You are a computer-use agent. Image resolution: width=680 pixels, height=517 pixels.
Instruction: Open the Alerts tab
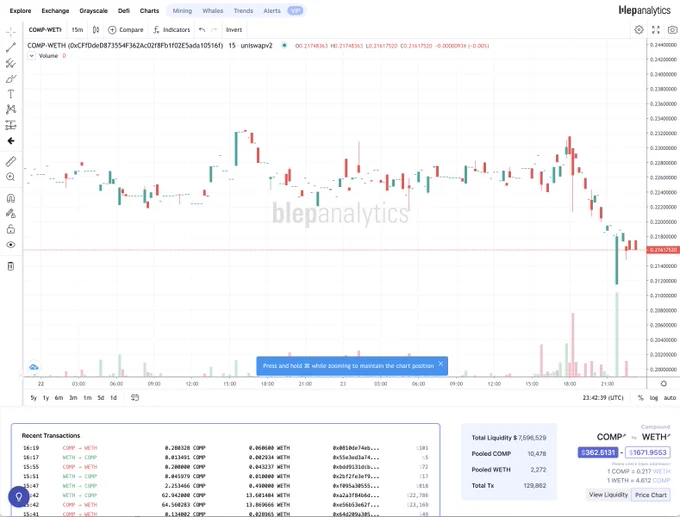point(272,10)
